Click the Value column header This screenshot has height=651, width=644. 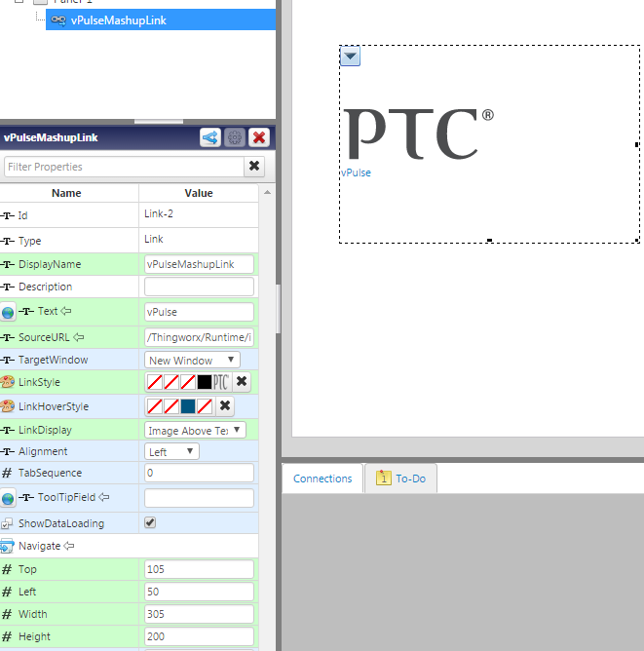click(x=199, y=193)
